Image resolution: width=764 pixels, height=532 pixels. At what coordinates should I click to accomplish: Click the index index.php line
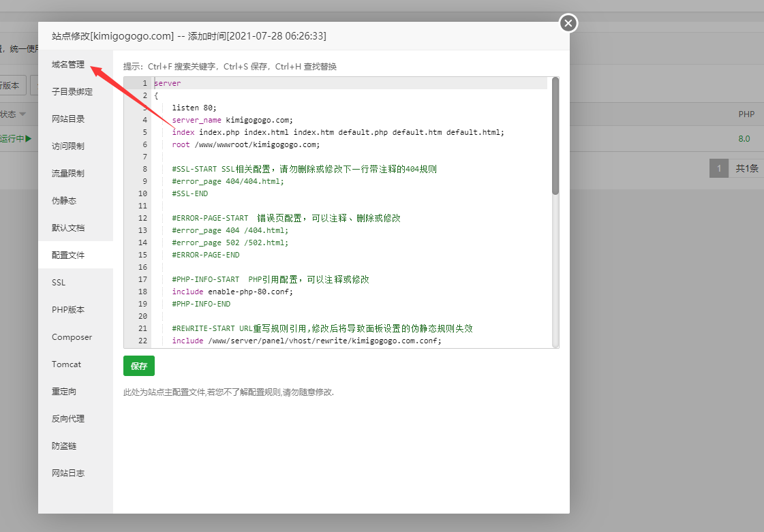[338, 133]
